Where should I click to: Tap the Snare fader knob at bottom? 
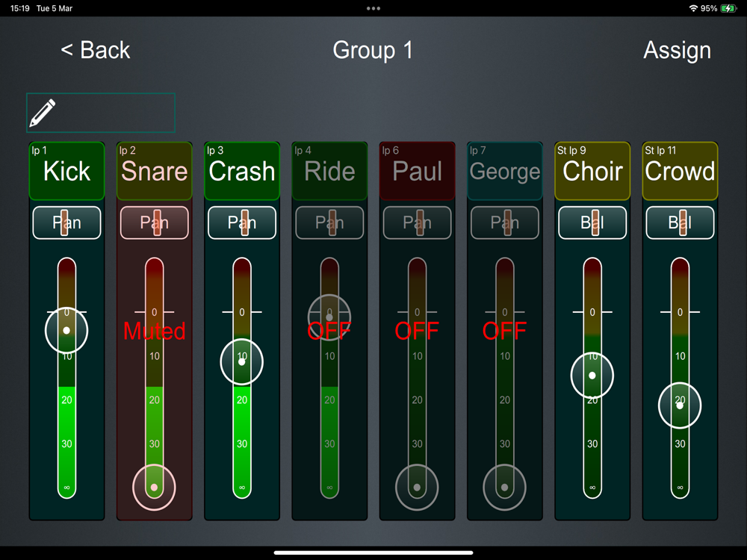pyautogui.click(x=154, y=488)
